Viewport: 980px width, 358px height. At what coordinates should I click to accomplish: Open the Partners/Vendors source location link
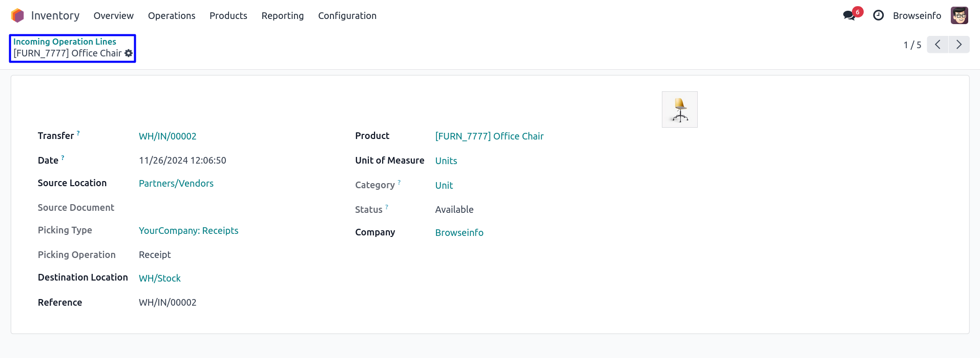pyautogui.click(x=176, y=184)
